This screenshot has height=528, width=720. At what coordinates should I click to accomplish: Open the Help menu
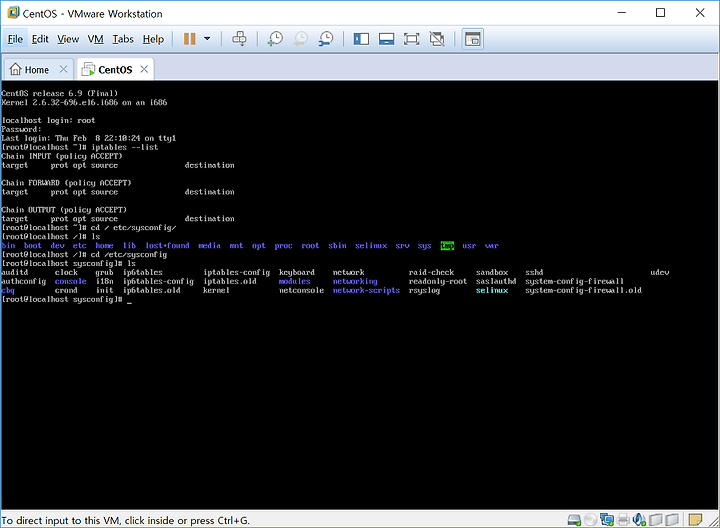(x=153, y=39)
